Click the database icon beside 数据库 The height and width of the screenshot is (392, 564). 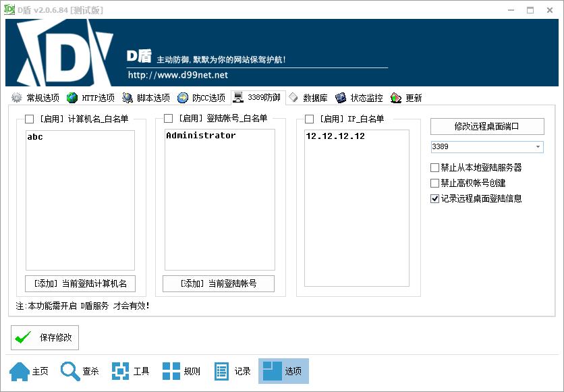[293, 98]
